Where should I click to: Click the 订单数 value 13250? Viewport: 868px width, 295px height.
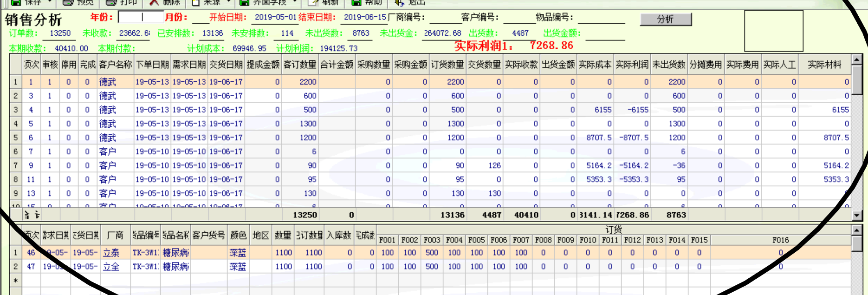coord(60,33)
